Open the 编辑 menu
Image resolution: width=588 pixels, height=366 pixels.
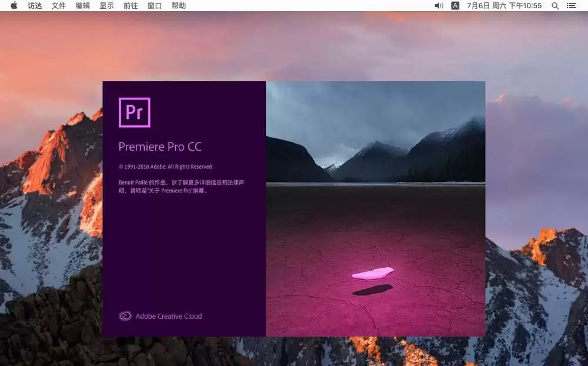pyautogui.click(x=83, y=6)
